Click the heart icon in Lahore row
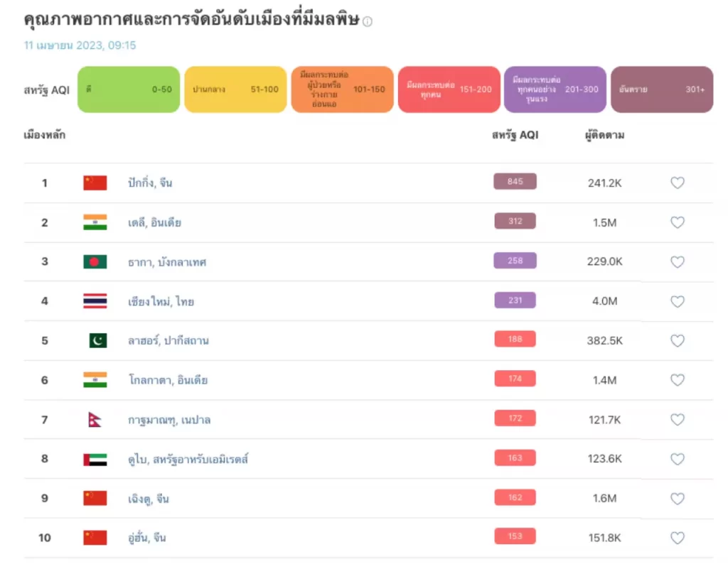The width and height of the screenshot is (728, 564). (x=678, y=340)
